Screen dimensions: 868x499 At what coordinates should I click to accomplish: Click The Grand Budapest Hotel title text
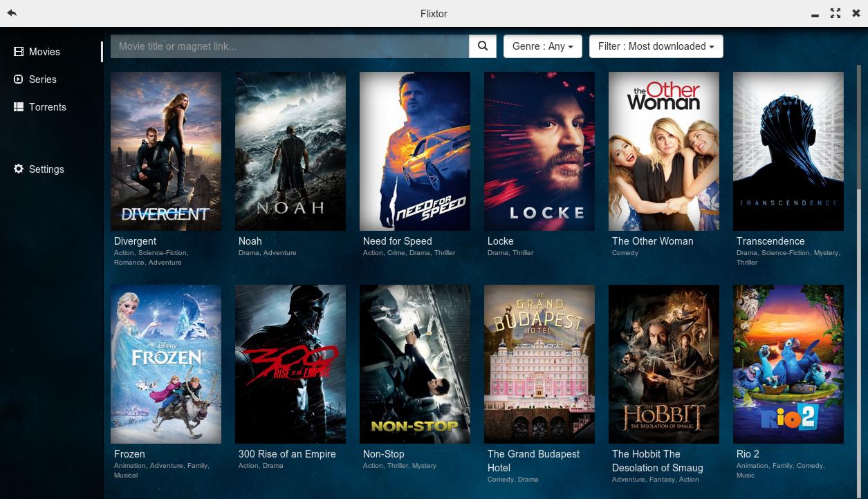click(534, 461)
